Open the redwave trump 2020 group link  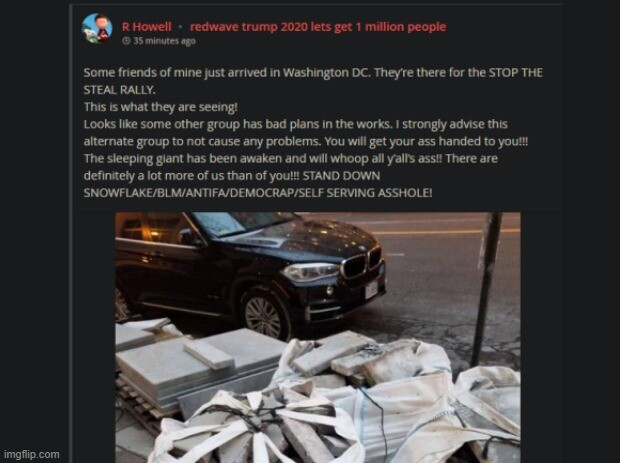[318, 27]
